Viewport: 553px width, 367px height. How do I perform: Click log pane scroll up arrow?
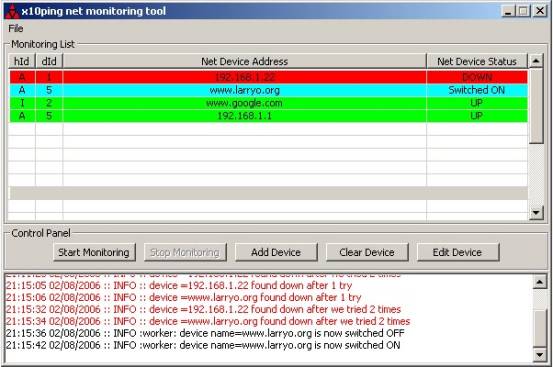pos(540,282)
